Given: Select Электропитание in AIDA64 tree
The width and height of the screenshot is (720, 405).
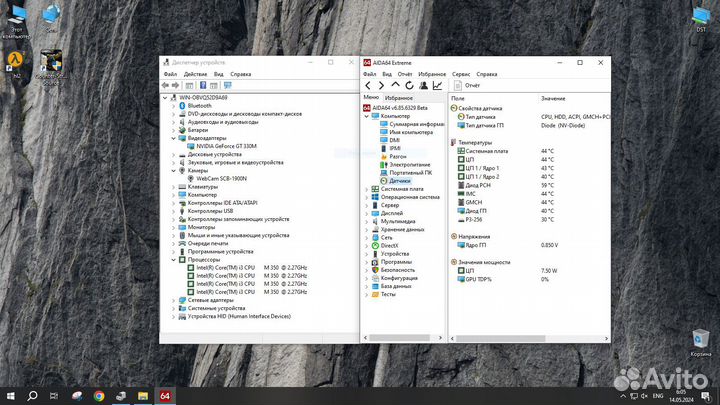Looking at the screenshot, I should (x=410, y=165).
